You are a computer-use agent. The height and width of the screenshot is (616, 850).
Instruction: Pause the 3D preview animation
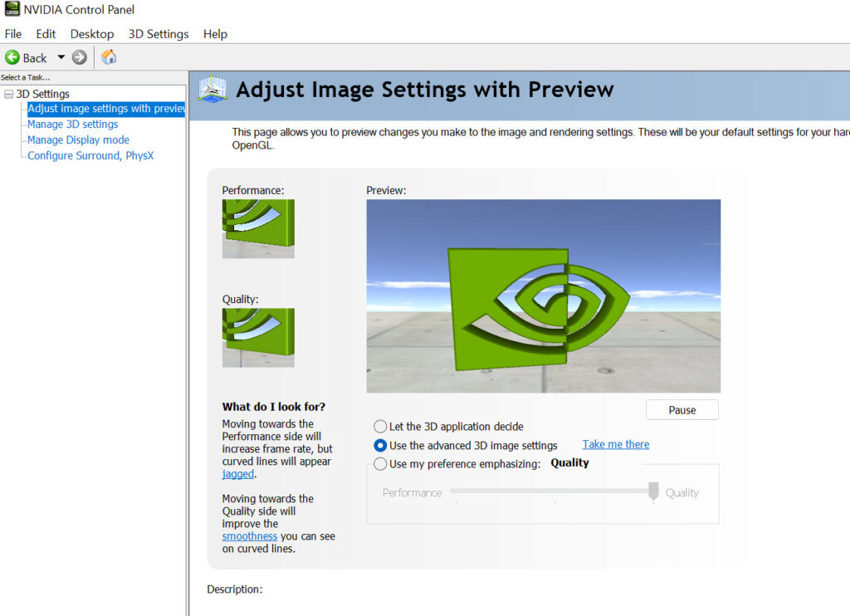click(x=681, y=410)
